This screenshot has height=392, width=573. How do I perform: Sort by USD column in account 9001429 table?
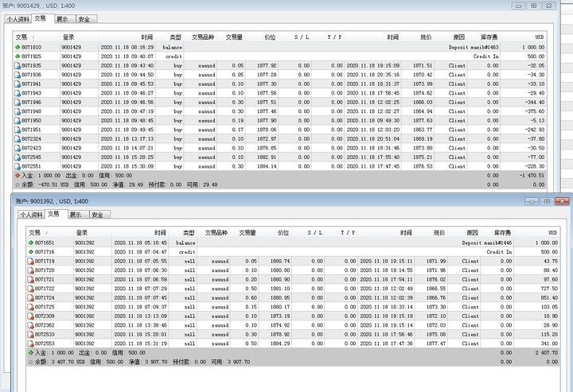coord(540,37)
